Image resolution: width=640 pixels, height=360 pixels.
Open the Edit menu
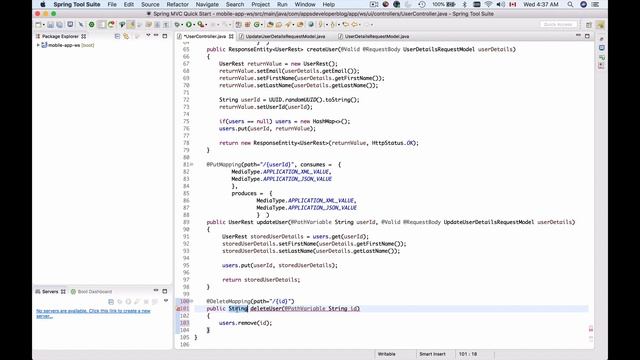pos(129,4)
